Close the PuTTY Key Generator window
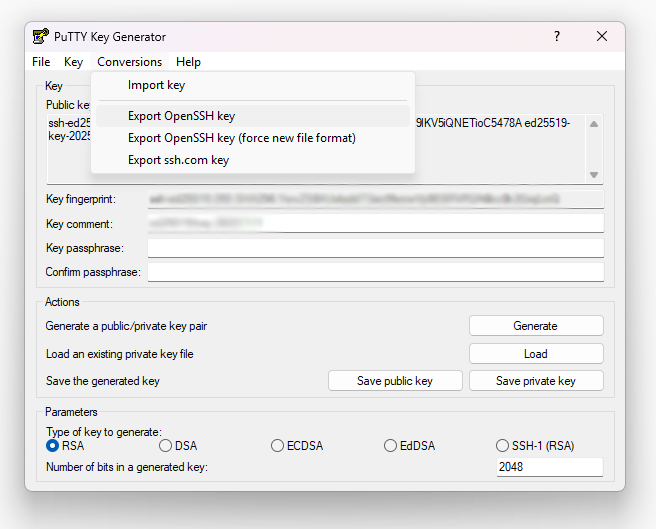Viewport: 656px width, 529px height. [x=602, y=37]
